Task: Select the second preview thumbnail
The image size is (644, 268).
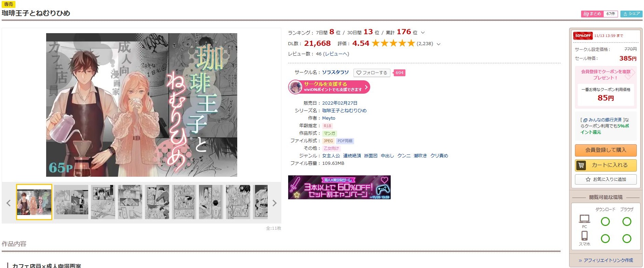Action: coord(71,202)
